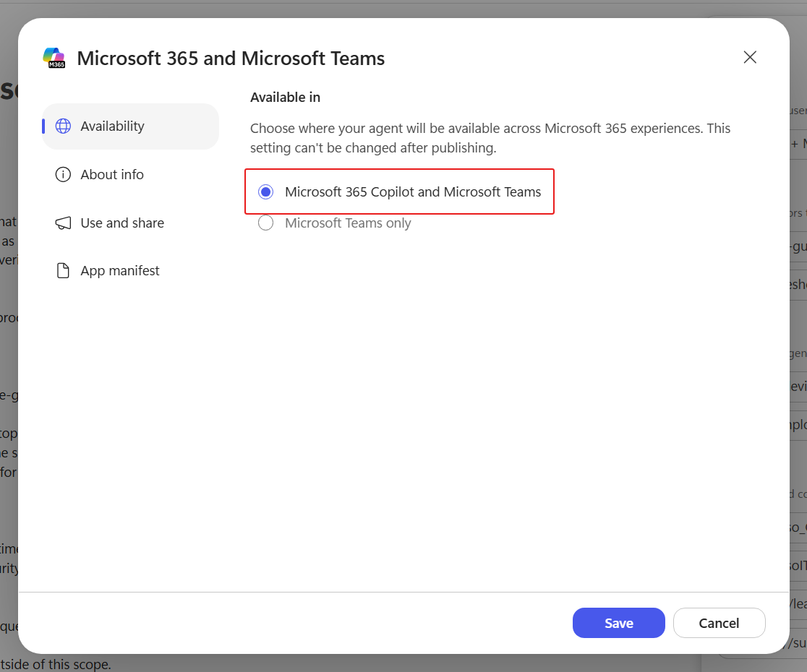
Task: Select Microsoft 365 Copilot and Microsoft Teams radio
Action: coord(265,191)
